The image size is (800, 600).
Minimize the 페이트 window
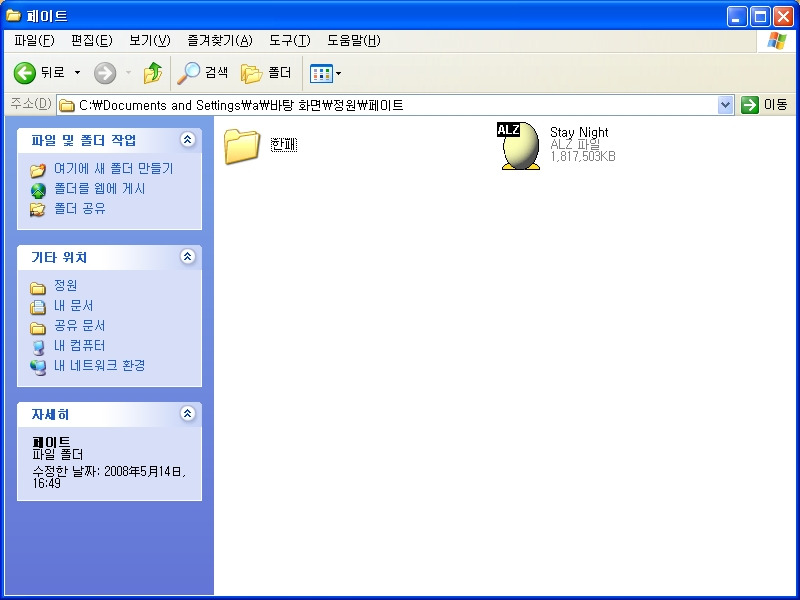736,16
